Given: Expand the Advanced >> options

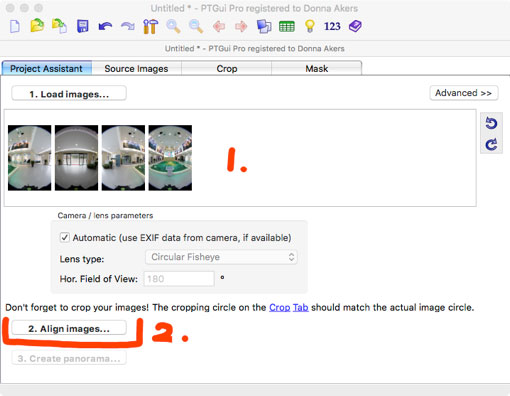Looking at the screenshot, I should point(464,93).
